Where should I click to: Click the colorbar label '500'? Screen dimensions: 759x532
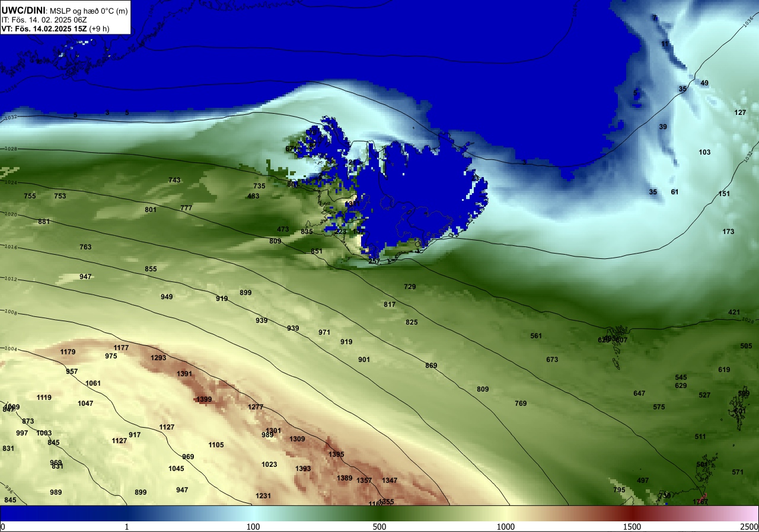pyautogui.click(x=379, y=527)
